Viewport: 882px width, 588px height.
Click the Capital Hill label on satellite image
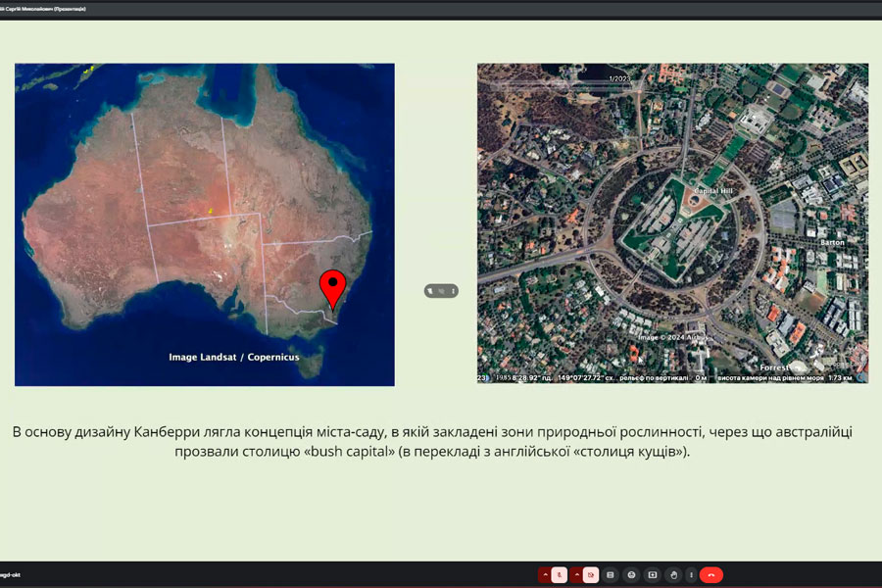(x=713, y=191)
